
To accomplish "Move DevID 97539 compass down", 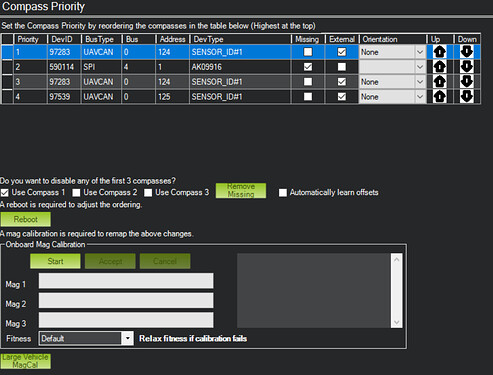I will [x=466, y=97].
